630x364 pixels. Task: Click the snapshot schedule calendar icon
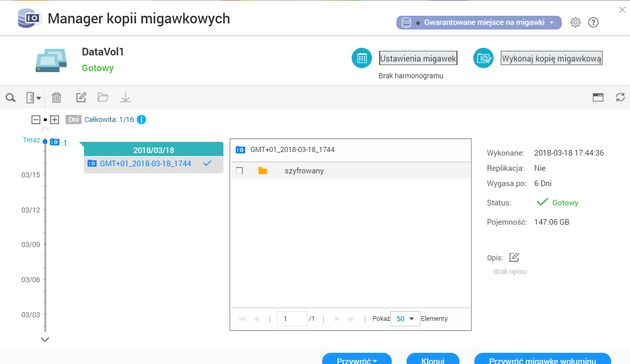pyautogui.click(x=362, y=58)
